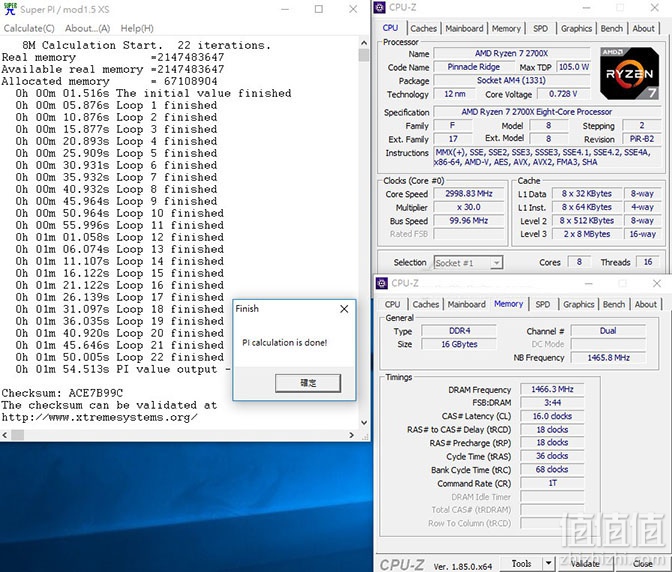Minimize the upper CPU-Z window
Viewport: 672px width, 572px height.
(x=586, y=7)
